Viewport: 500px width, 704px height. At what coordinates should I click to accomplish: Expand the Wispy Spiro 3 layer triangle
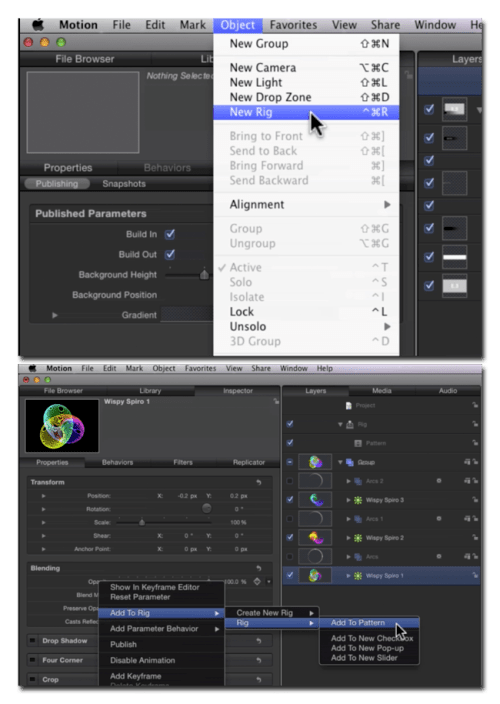pos(348,500)
